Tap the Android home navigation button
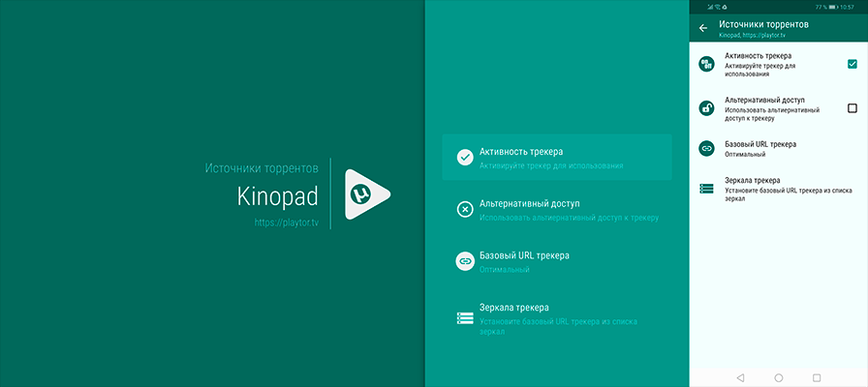This screenshot has width=868, height=387. (778, 377)
